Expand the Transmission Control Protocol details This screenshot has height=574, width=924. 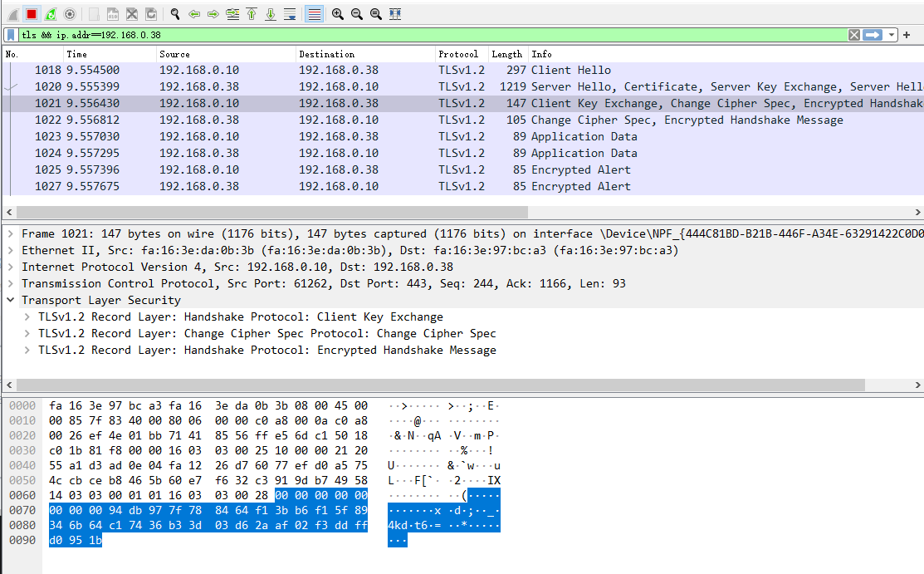point(11,283)
